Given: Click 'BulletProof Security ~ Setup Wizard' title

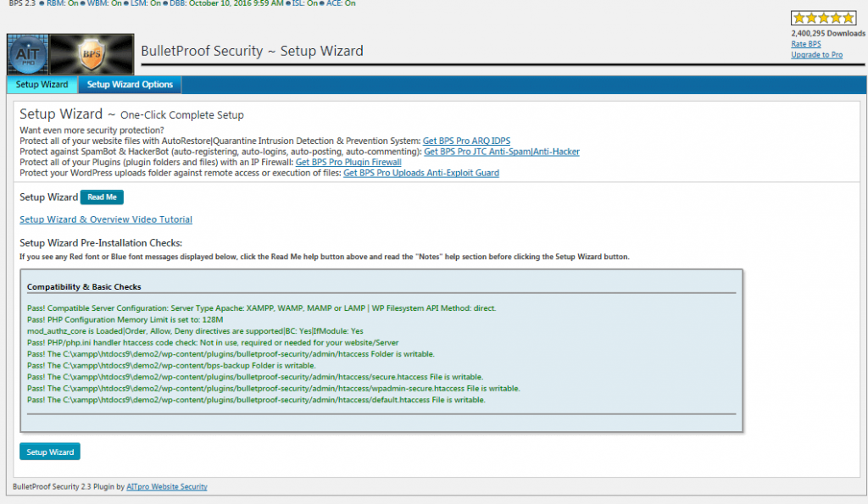Looking at the screenshot, I should 252,51.
